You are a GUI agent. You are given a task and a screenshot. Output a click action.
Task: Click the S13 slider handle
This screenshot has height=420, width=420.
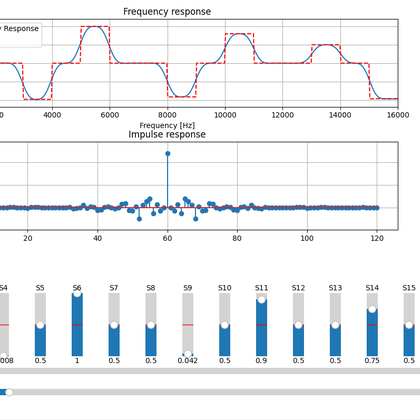click(x=335, y=325)
